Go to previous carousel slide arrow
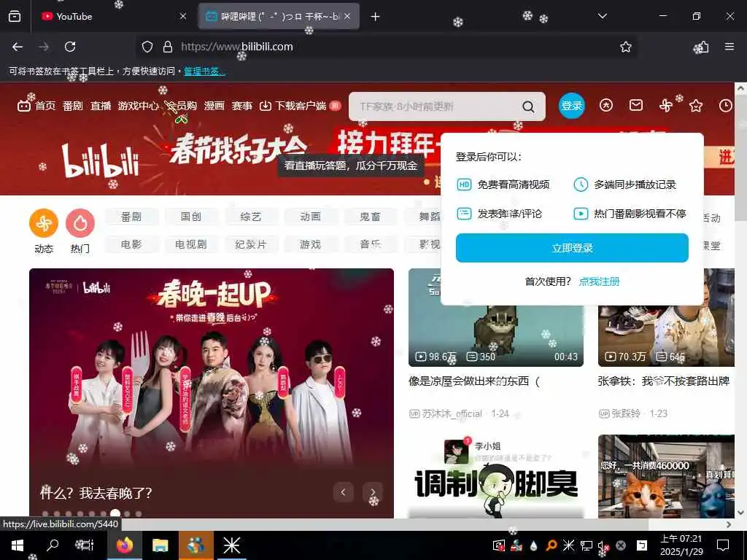The width and height of the screenshot is (747, 560). 343,492
